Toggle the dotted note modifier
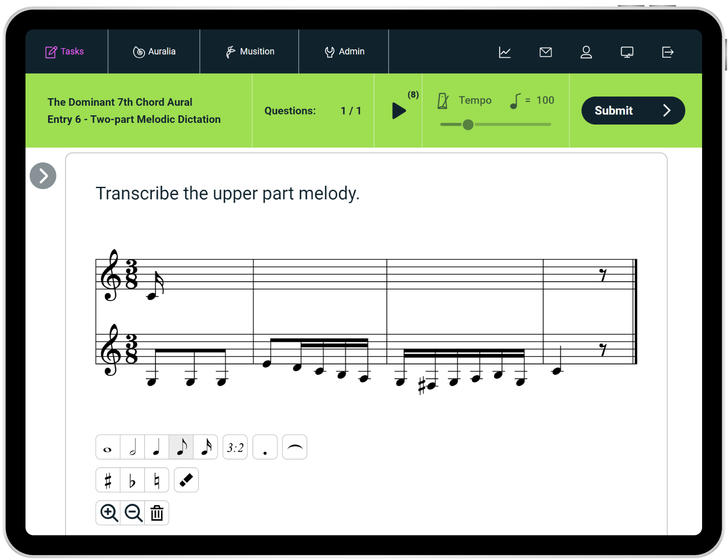 coord(265,448)
